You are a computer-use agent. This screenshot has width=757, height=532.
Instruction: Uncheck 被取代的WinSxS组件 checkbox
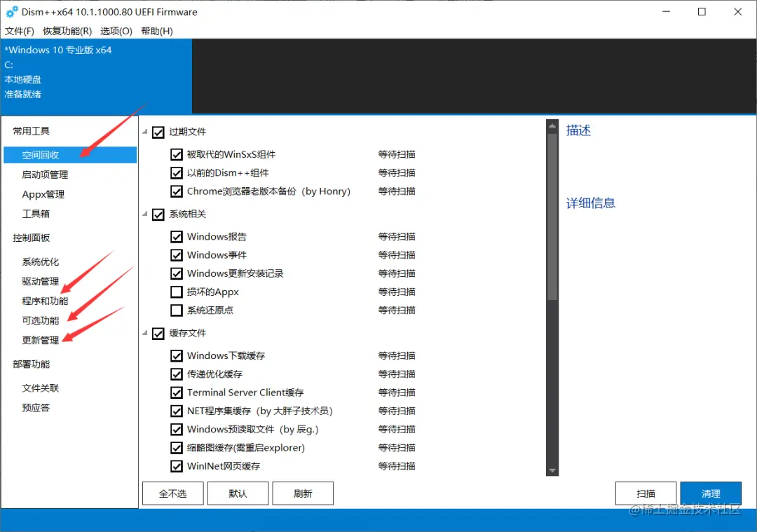[177, 154]
